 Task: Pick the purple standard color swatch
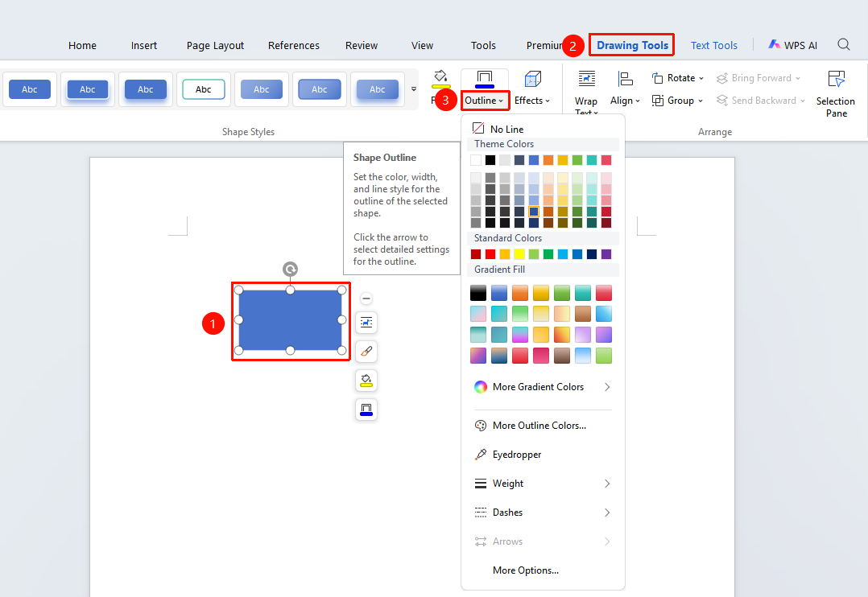click(606, 254)
